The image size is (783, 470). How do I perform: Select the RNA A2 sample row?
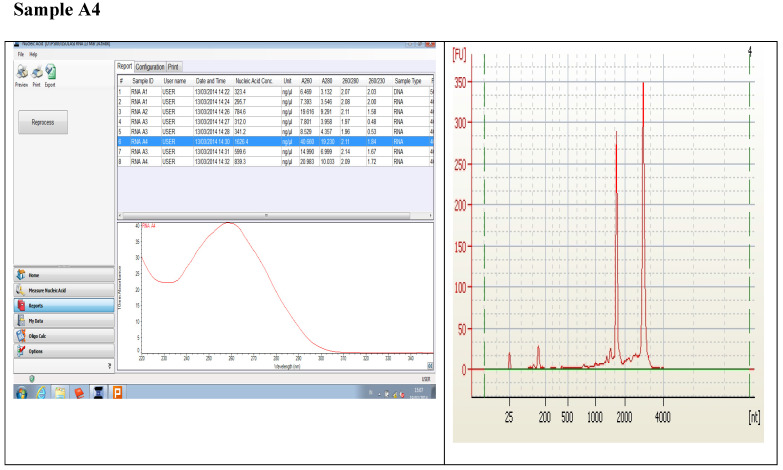[275, 112]
